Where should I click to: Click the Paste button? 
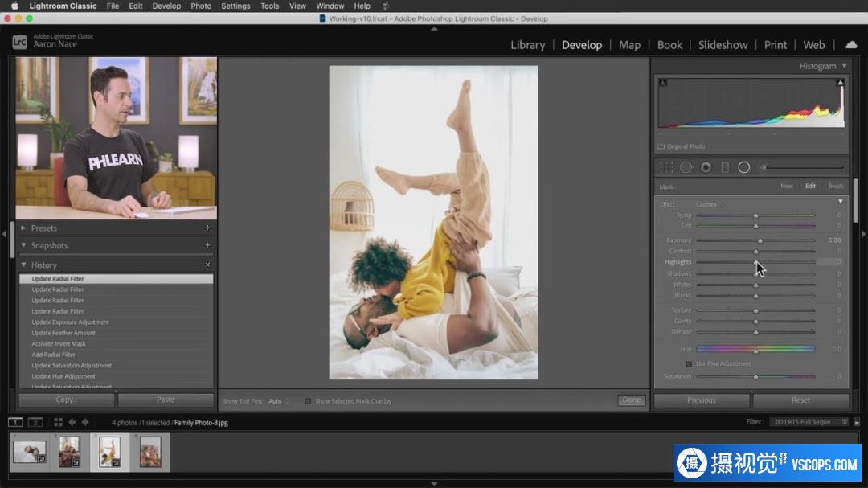pyautogui.click(x=166, y=400)
